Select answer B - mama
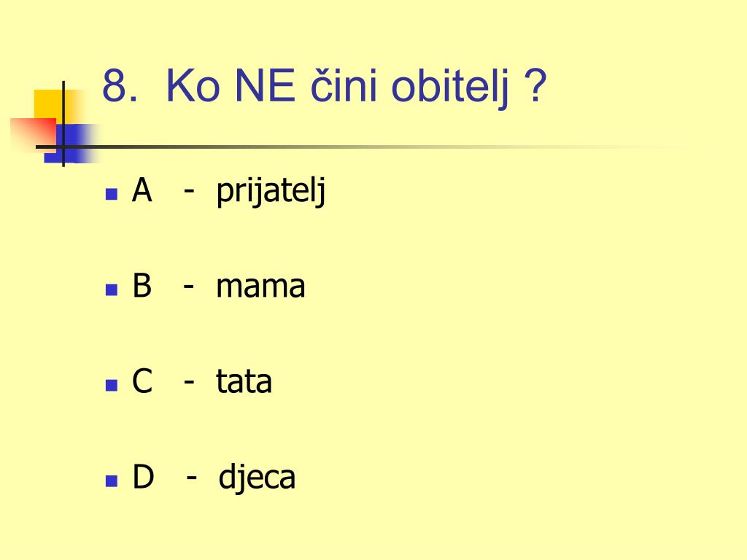The image size is (747, 560). click(218, 286)
